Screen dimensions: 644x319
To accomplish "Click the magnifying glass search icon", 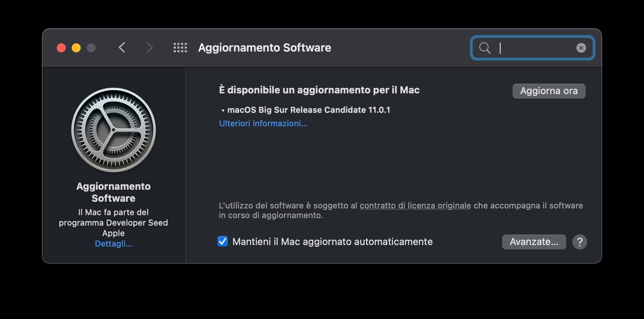I will (x=485, y=48).
